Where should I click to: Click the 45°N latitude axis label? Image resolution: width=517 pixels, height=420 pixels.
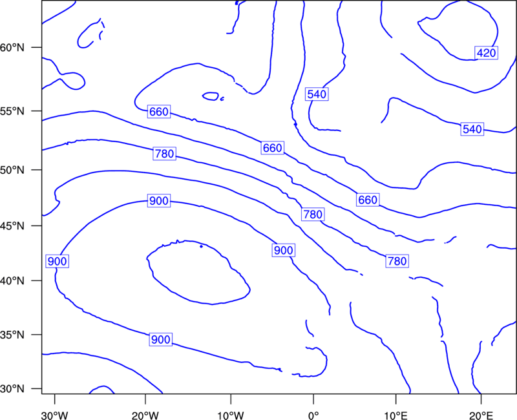point(12,226)
